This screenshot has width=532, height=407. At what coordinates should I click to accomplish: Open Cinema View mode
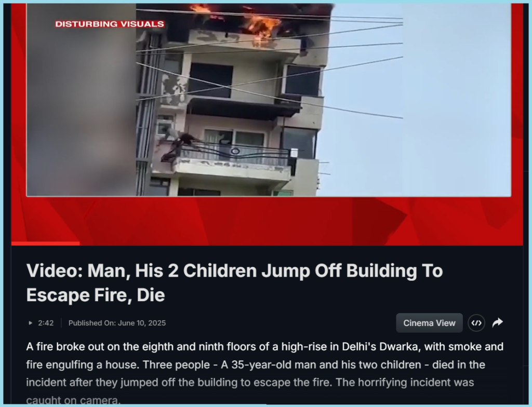point(429,323)
